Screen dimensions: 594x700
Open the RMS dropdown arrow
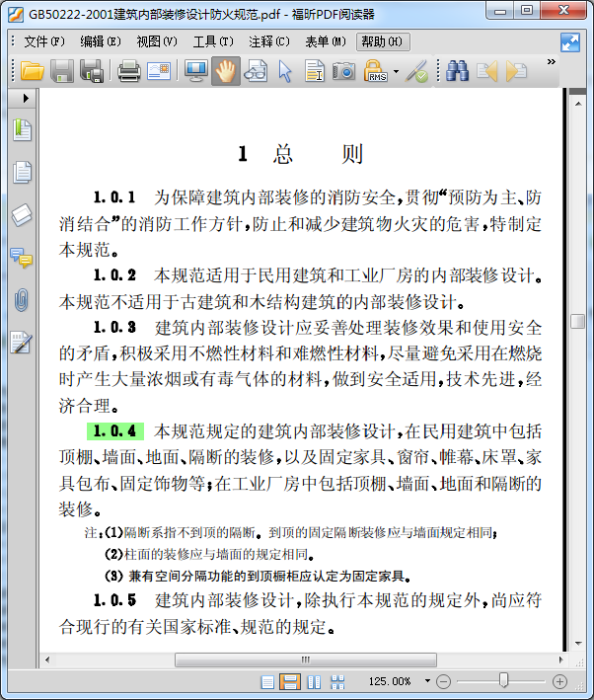click(396, 71)
